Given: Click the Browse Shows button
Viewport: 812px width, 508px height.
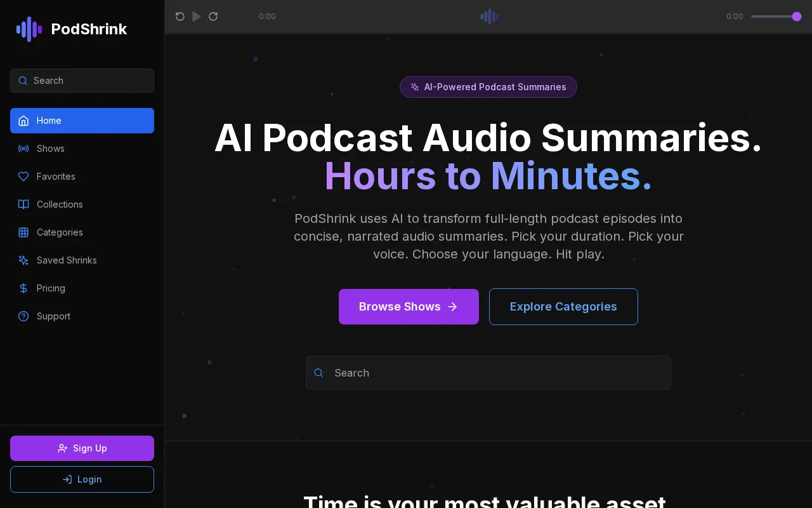Looking at the screenshot, I should (409, 307).
